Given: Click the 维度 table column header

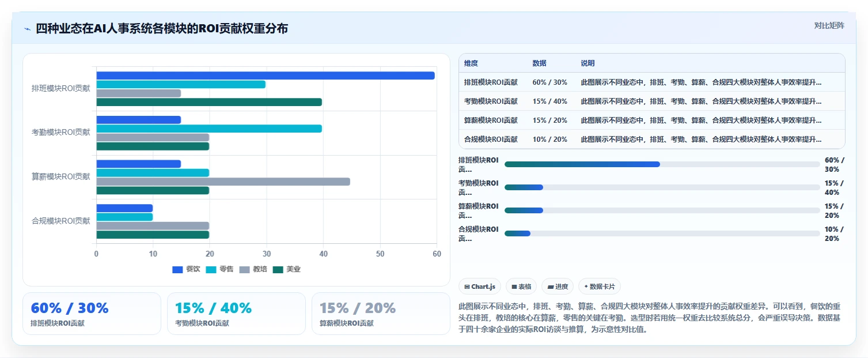Looking at the screenshot, I should [x=471, y=63].
